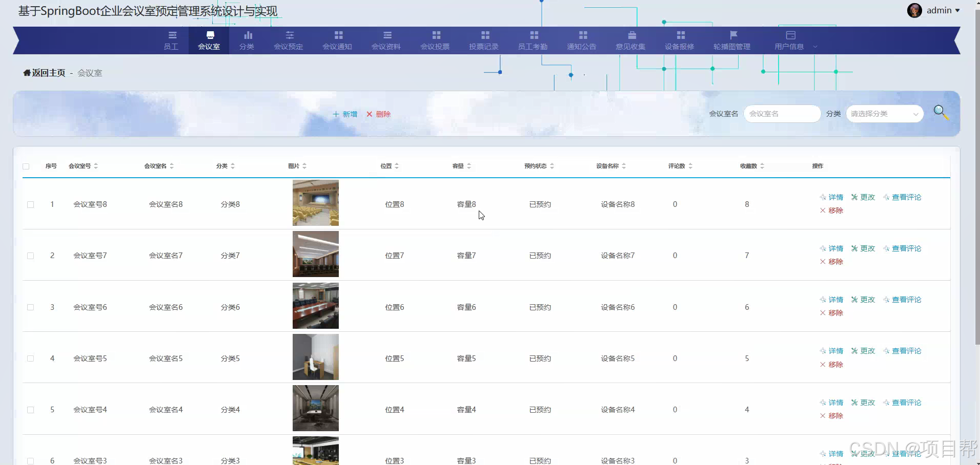The width and height of the screenshot is (980, 465).
Task: Click 更改 icon for 会议室号8
Action: tap(854, 197)
